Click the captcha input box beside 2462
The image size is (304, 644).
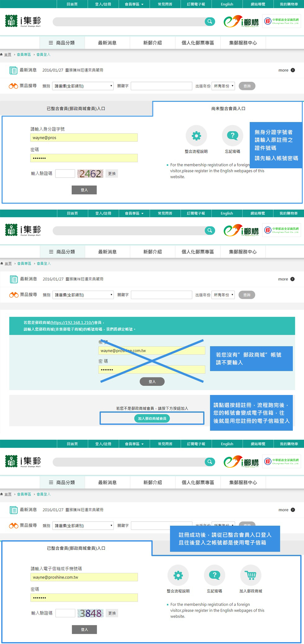point(65,174)
